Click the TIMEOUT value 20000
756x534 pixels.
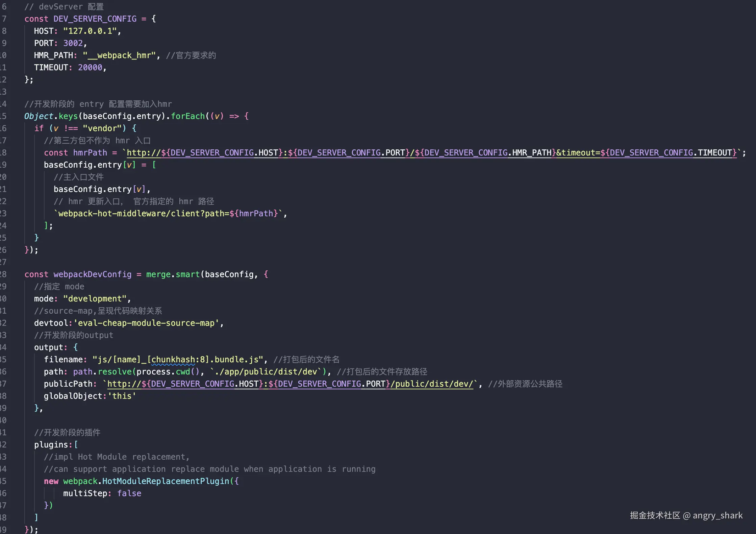pyautogui.click(x=90, y=68)
